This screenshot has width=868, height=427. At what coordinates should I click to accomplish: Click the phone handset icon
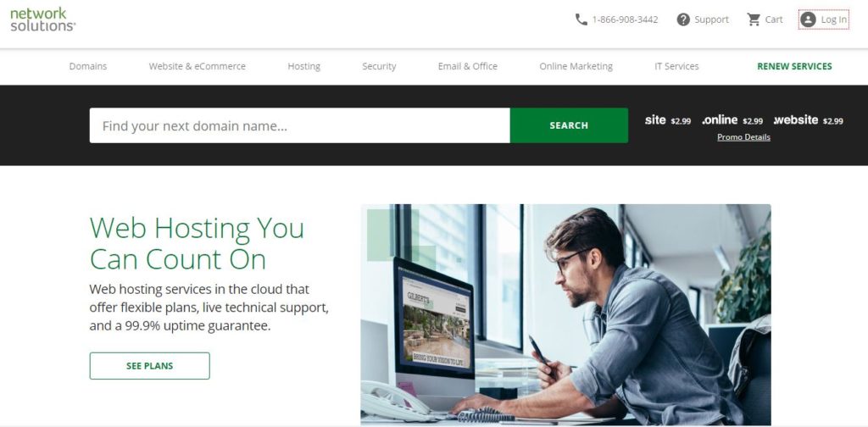581,19
